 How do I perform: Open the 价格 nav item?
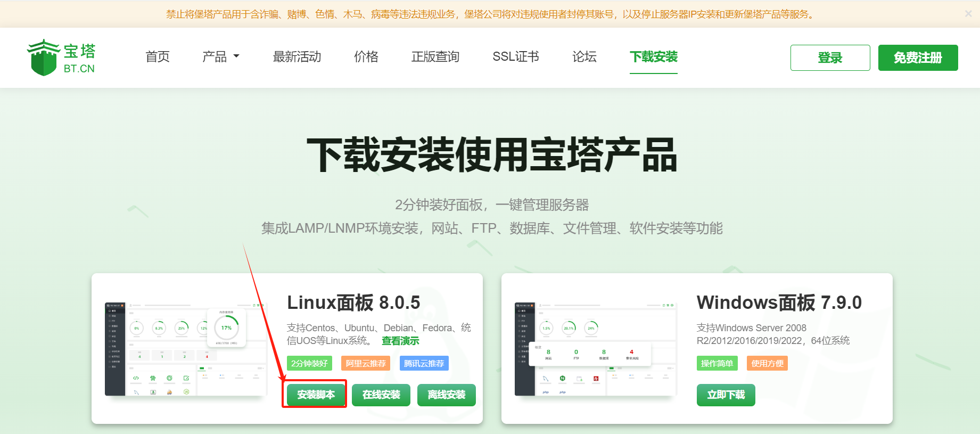[366, 56]
